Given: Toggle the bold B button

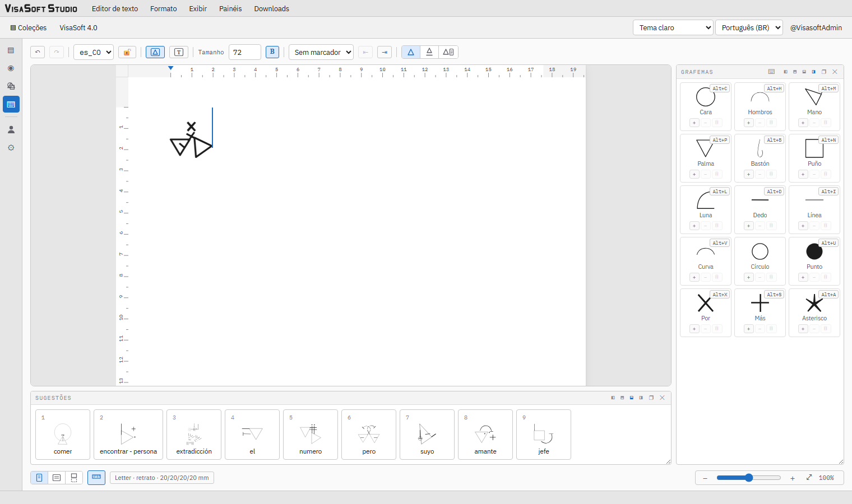Looking at the screenshot, I should pos(272,52).
